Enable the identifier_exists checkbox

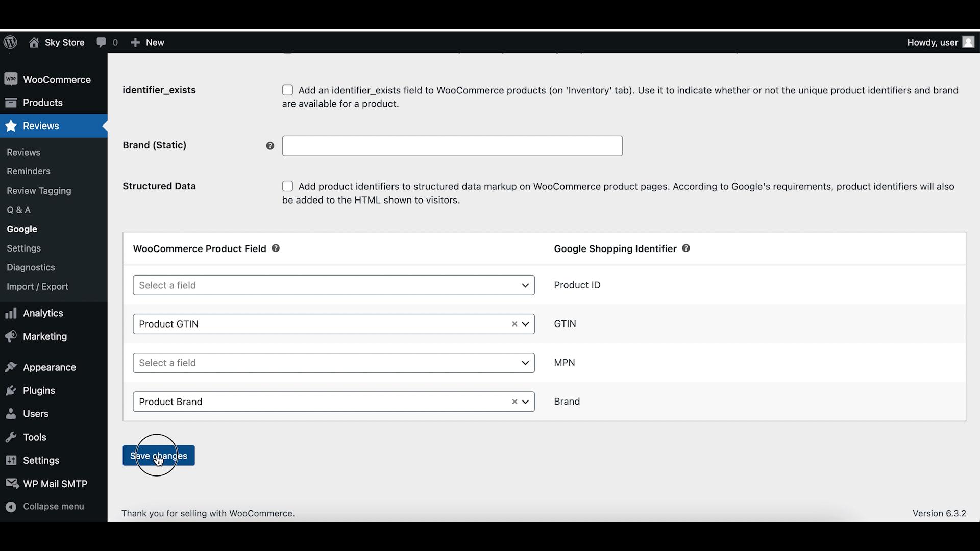click(288, 90)
